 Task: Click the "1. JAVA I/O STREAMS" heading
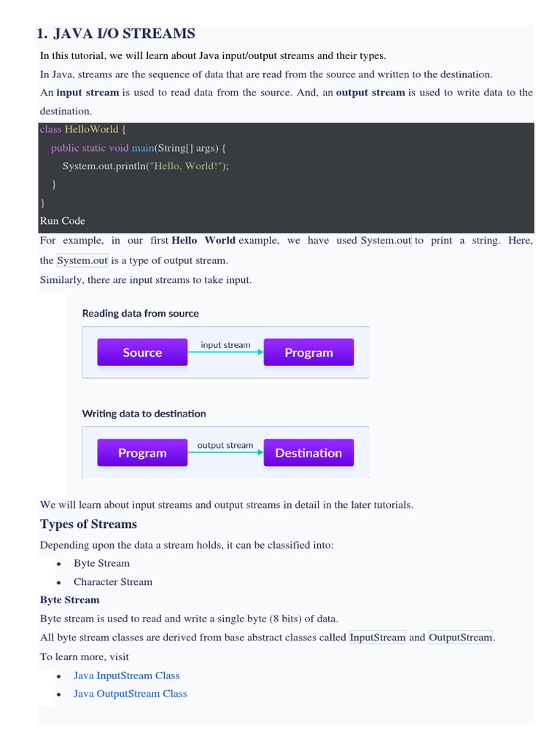pyautogui.click(x=117, y=34)
